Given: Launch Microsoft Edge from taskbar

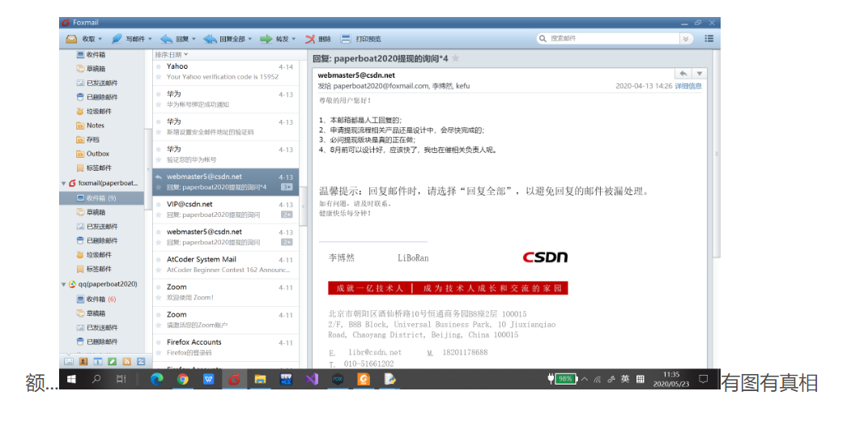Looking at the screenshot, I should pyautogui.click(x=157, y=380).
